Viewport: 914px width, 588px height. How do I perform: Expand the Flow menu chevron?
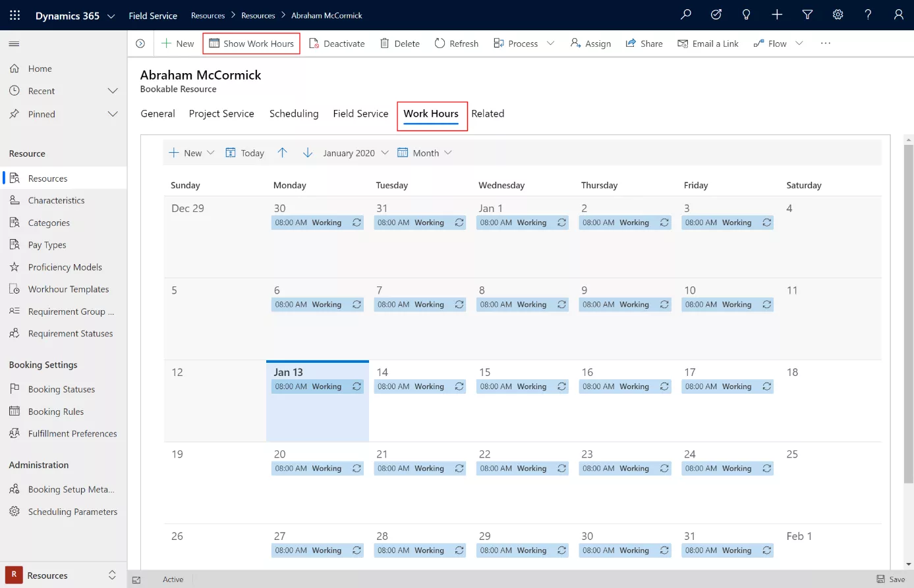click(x=799, y=43)
